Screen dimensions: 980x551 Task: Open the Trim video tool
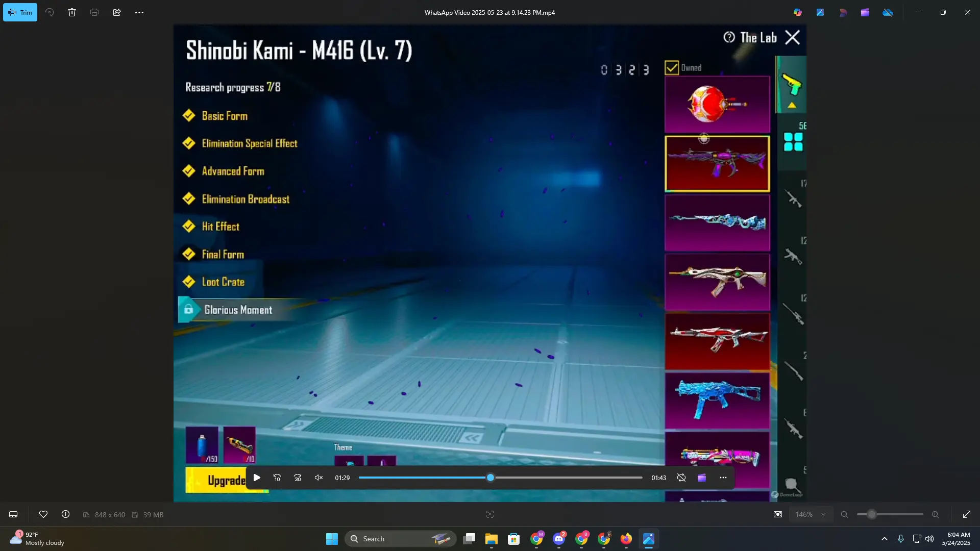[x=20, y=12]
